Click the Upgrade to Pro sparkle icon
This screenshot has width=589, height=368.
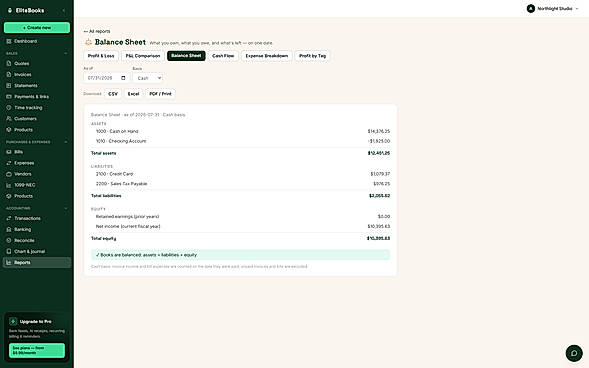click(13, 321)
